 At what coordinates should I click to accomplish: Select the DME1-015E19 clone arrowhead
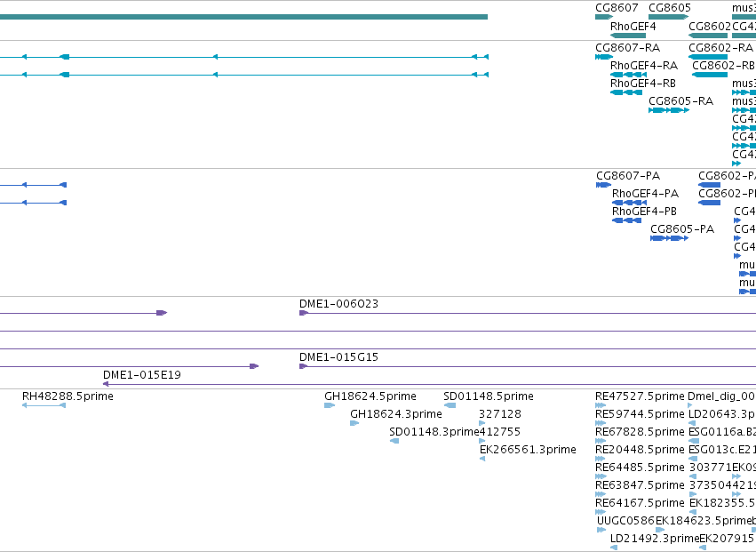[x=106, y=384]
